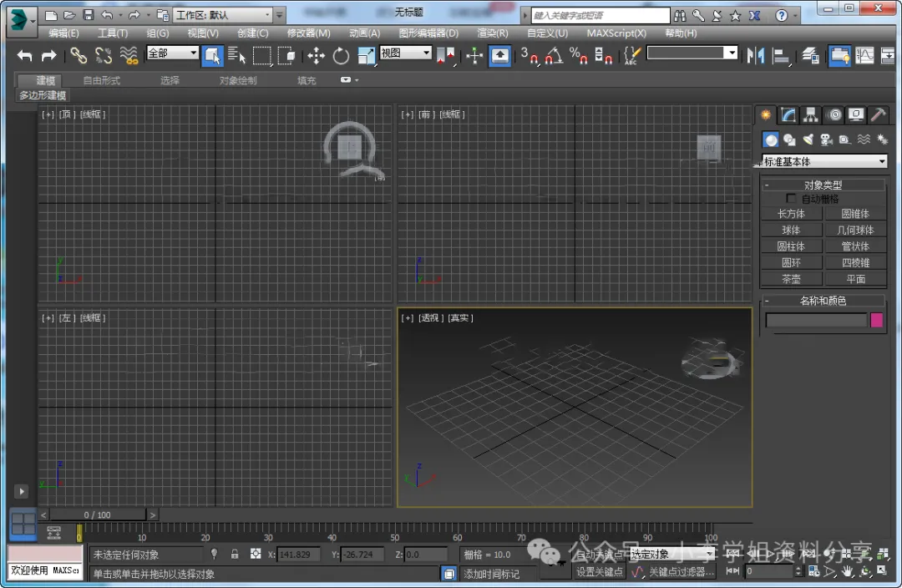
Task: Open the 选定对象 key filter dropdown
Action: coord(672,554)
